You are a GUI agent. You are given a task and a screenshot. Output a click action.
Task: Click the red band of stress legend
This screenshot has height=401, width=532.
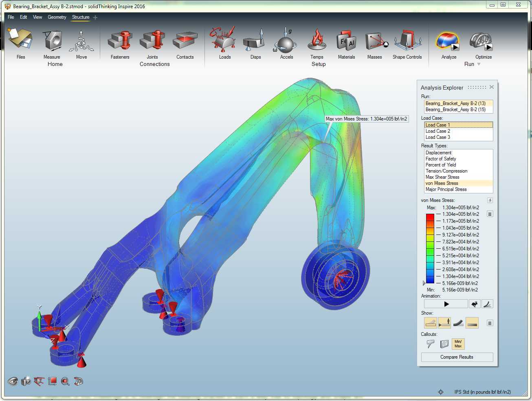point(430,217)
